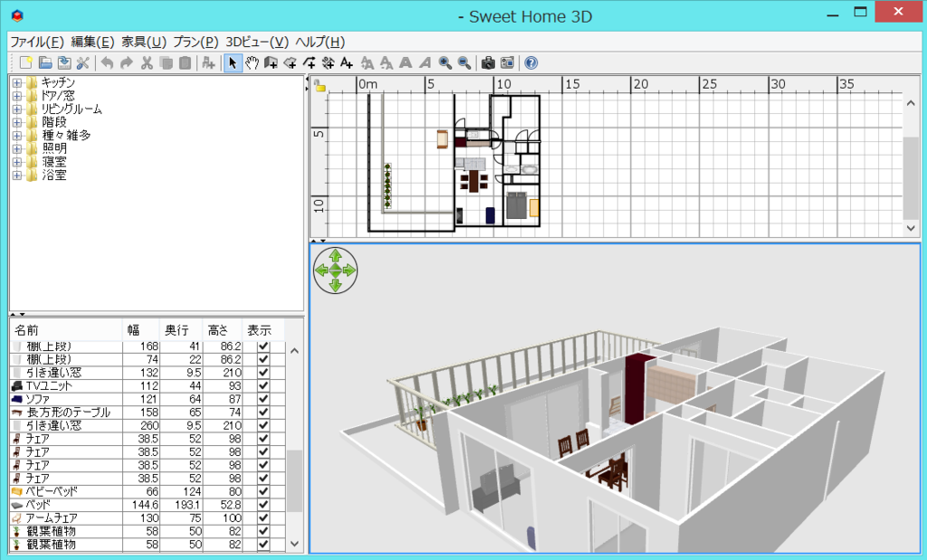Screen dimensions: 927x560
Task: Create a photo with camera icon
Action: tap(488, 62)
